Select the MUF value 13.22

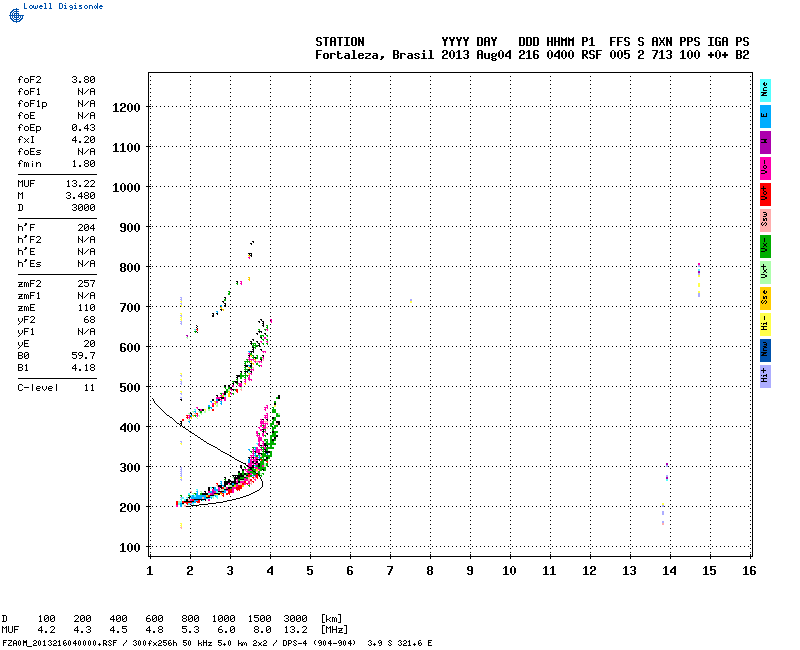(x=81, y=184)
